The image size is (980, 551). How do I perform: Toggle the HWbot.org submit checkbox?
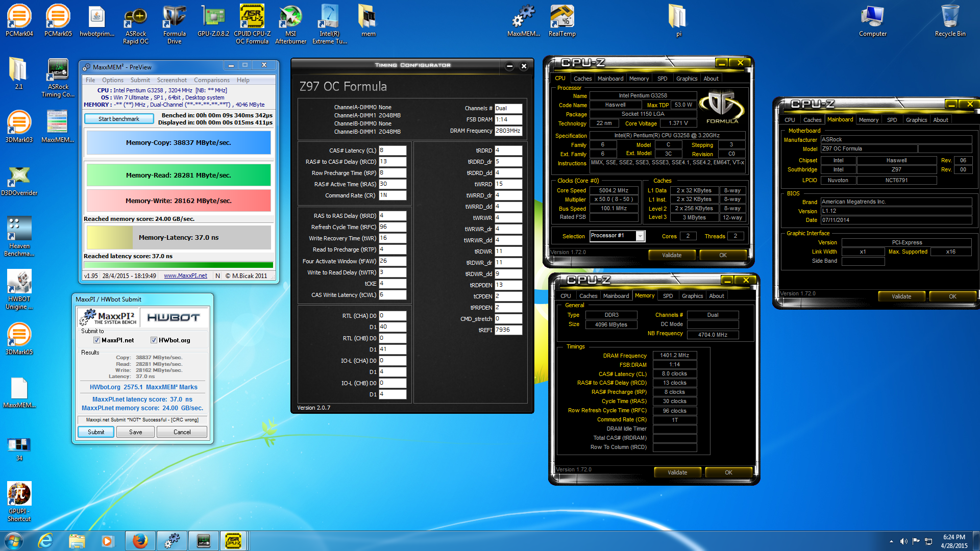[154, 340]
